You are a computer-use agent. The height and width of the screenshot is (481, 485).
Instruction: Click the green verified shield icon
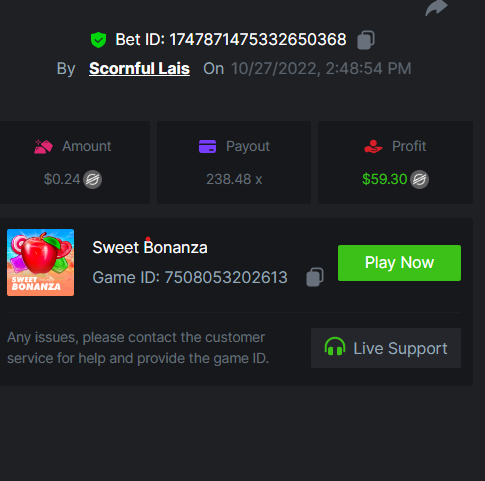click(x=98, y=40)
